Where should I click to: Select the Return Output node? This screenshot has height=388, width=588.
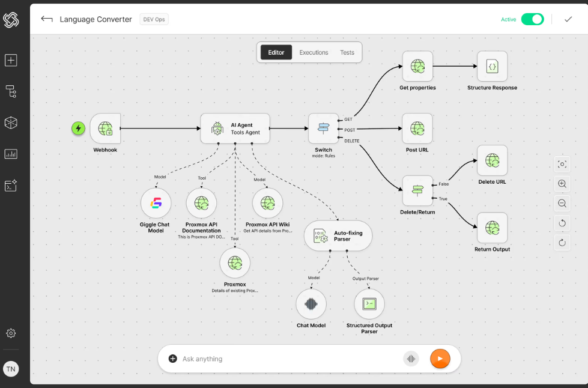click(492, 228)
